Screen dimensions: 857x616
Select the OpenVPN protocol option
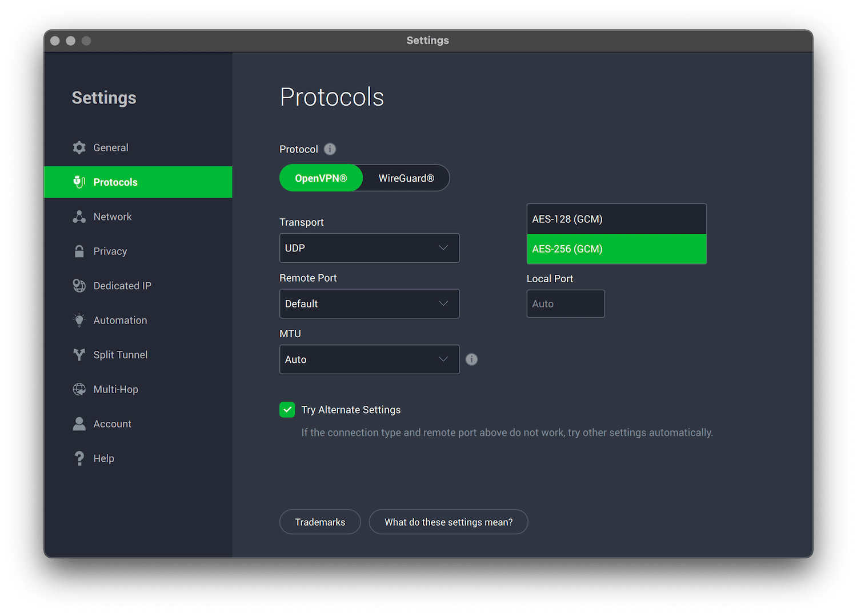(x=321, y=178)
